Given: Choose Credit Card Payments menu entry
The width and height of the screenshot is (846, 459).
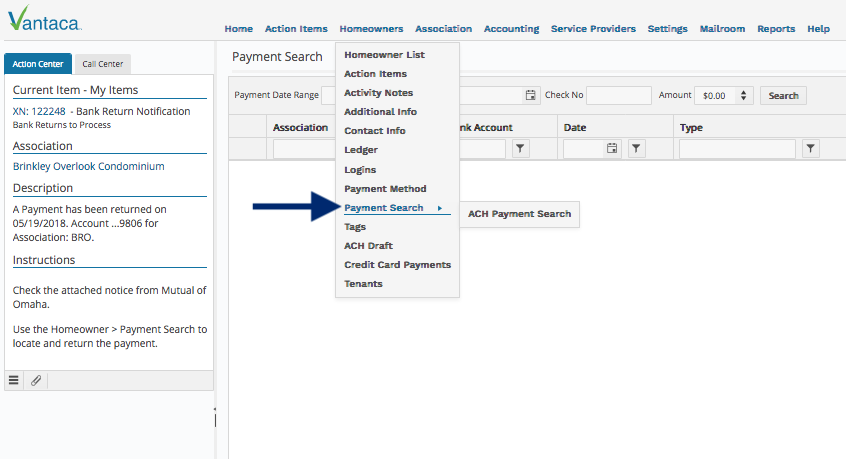Looking at the screenshot, I should pyautogui.click(x=398, y=264).
